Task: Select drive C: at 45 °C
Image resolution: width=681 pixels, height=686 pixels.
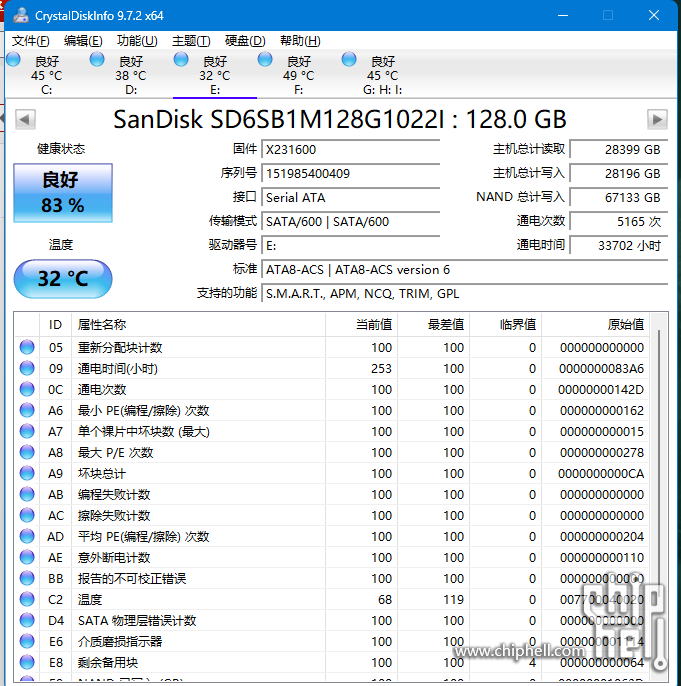Action: click(46, 75)
